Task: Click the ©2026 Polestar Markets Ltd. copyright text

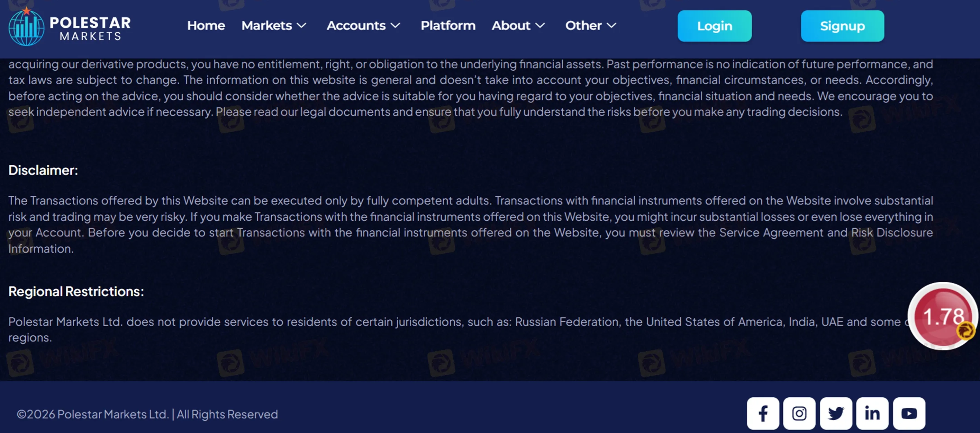Action: (147, 414)
